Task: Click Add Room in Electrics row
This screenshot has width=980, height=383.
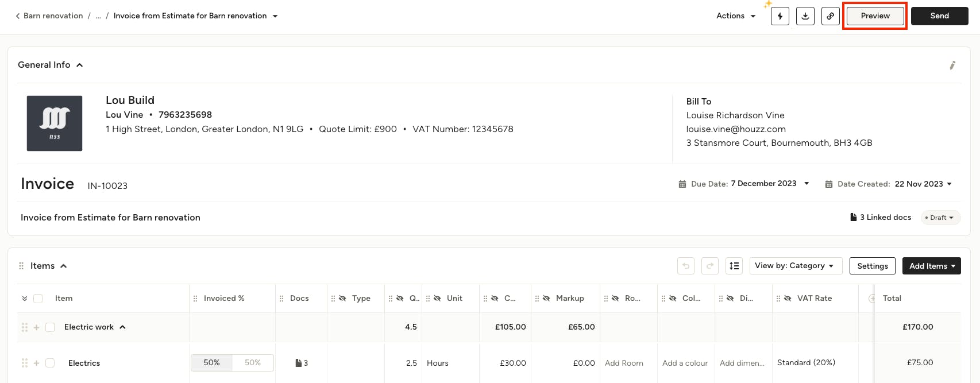Action: coord(624,363)
